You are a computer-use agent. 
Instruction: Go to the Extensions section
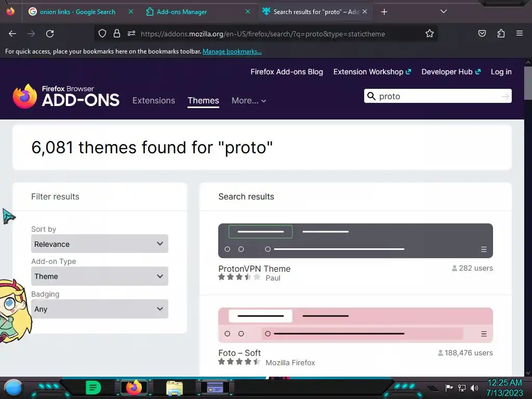click(x=154, y=100)
